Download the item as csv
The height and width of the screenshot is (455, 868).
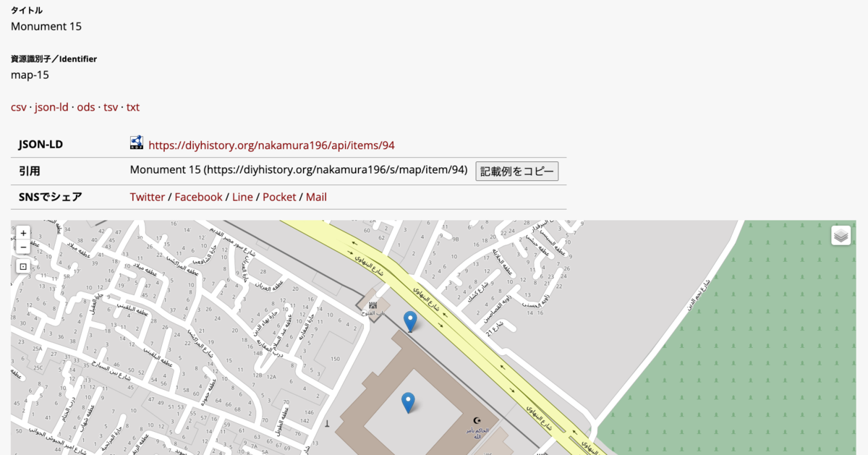(17, 106)
